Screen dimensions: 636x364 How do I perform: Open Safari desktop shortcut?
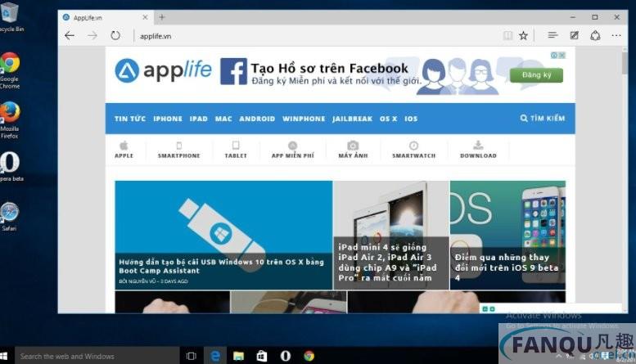(x=9, y=217)
